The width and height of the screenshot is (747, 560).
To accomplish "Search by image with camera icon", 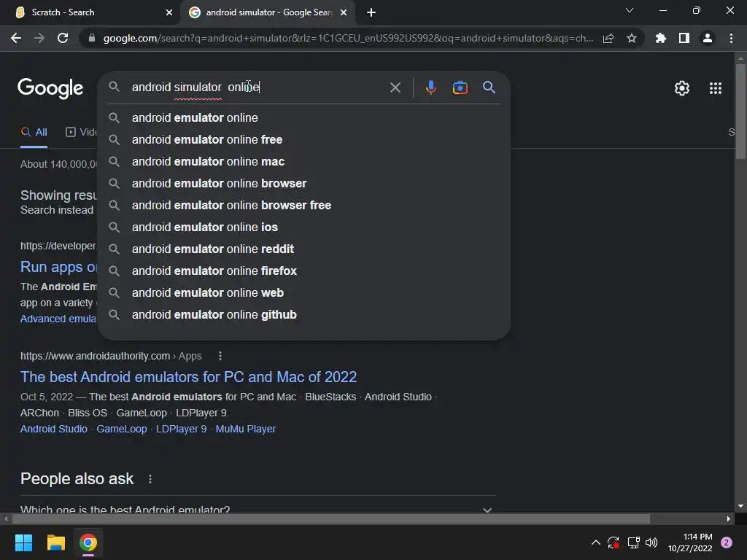I will (460, 87).
